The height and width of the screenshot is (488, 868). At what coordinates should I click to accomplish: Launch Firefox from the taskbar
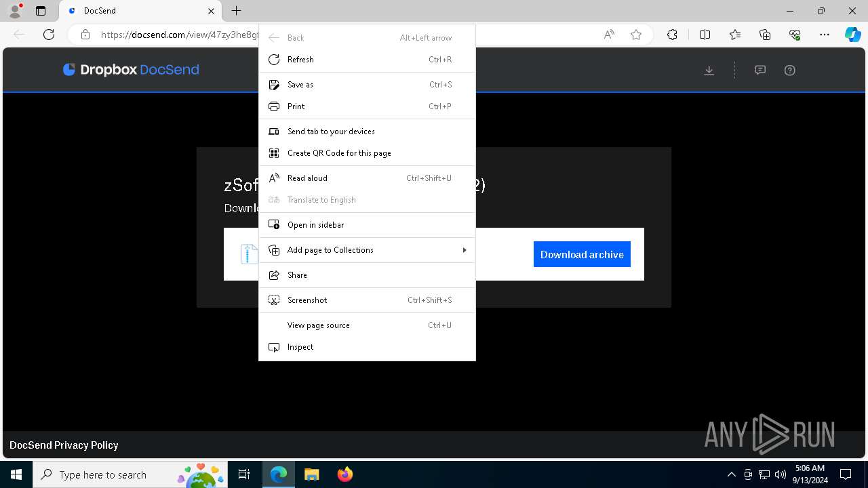click(344, 474)
